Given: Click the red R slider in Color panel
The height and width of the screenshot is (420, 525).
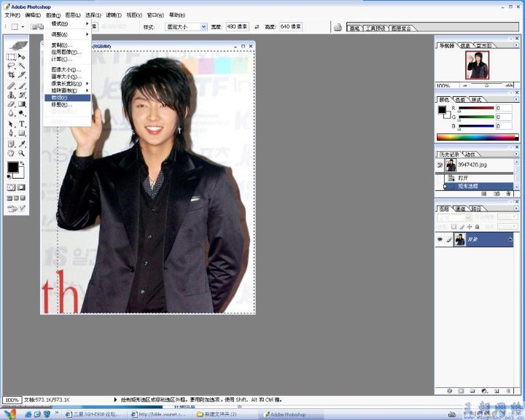Looking at the screenshot, I should pos(476,108).
